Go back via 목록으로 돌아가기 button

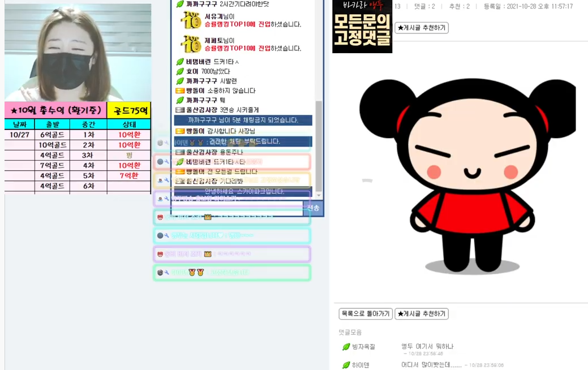pyautogui.click(x=366, y=314)
